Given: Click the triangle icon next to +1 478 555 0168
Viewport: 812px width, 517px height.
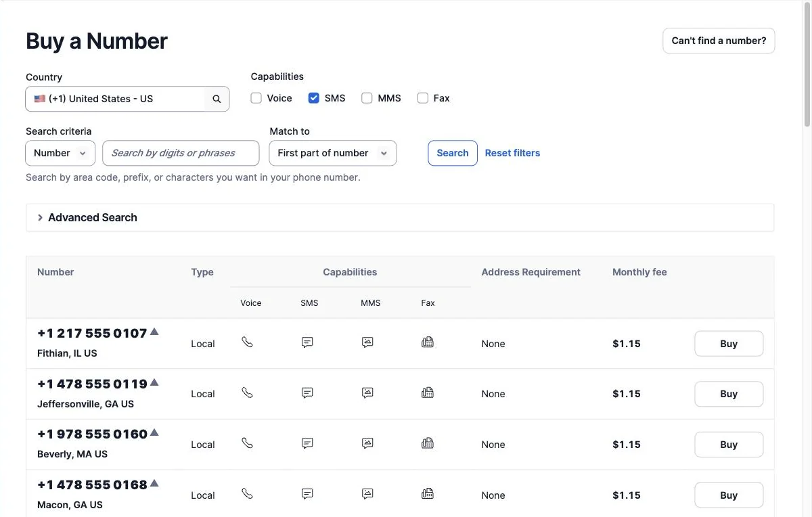Looking at the screenshot, I should (x=154, y=483).
